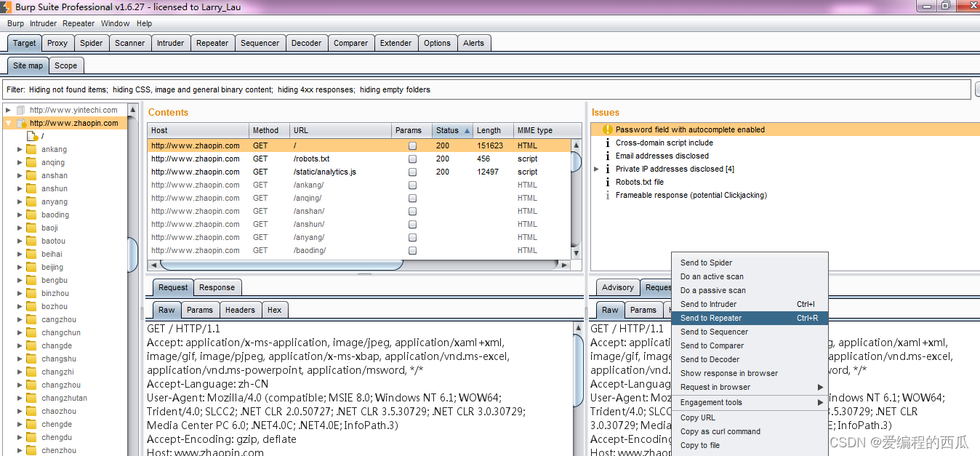The width and height of the screenshot is (980, 456).
Task: Toggle Params checkbox for /robots.txt row
Action: [x=412, y=159]
